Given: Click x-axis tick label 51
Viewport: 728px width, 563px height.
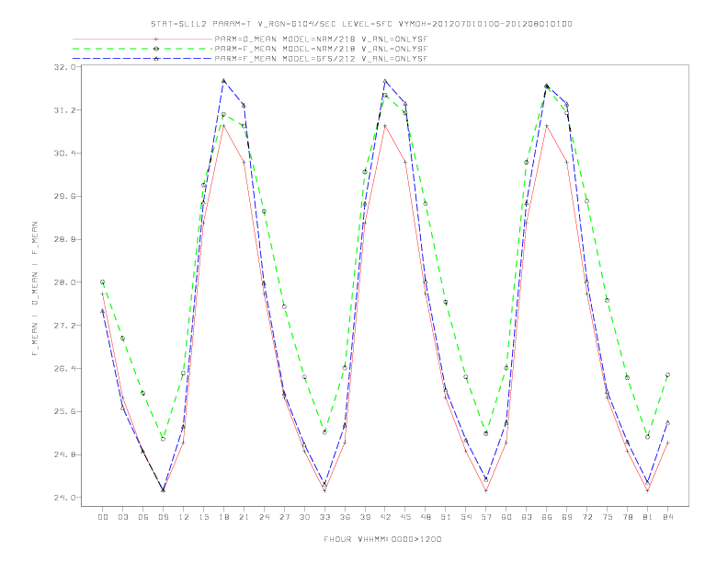Looking at the screenshot, I should tap(446, 517).
